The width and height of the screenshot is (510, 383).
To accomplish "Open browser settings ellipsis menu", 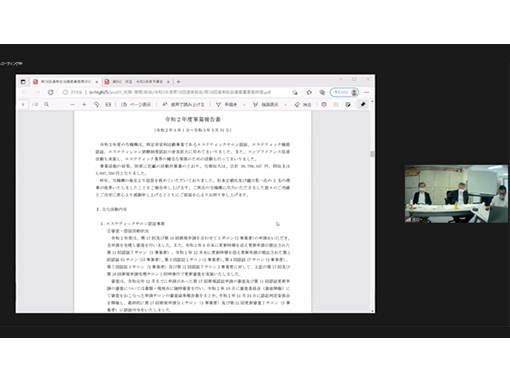I will point(367,92).
